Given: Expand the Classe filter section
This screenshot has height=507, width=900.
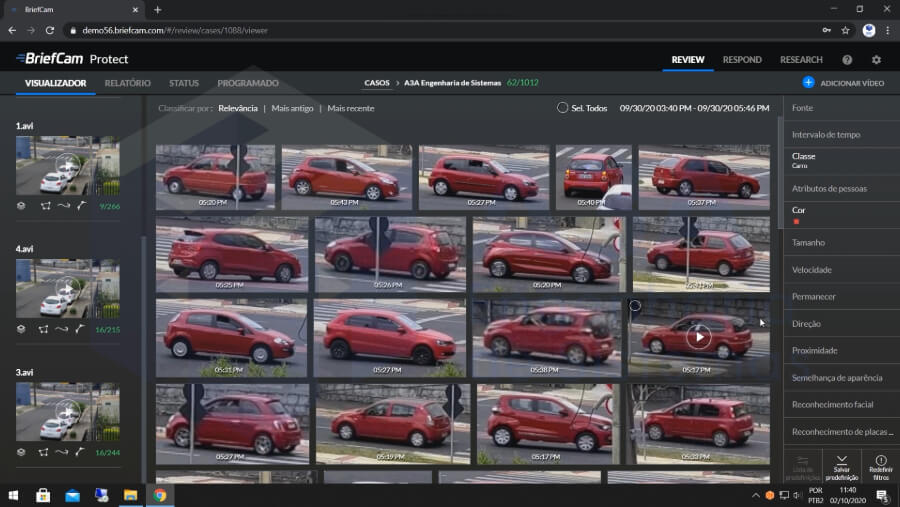Looking at the screenshot, I should tap(803, 157).
